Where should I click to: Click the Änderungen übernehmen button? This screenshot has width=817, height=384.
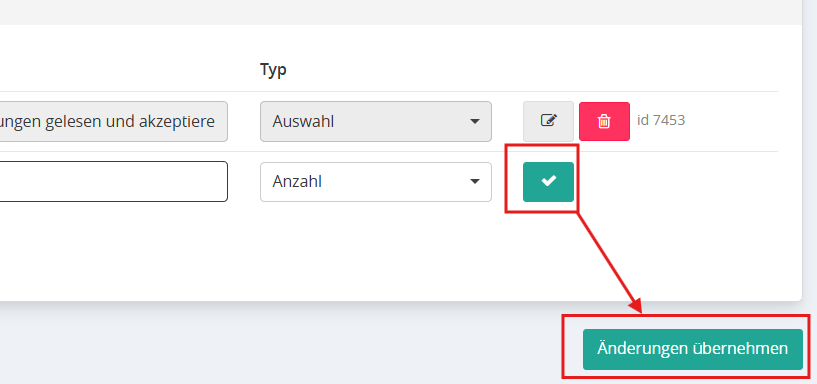pyautogui.click(x=692, y=349)
